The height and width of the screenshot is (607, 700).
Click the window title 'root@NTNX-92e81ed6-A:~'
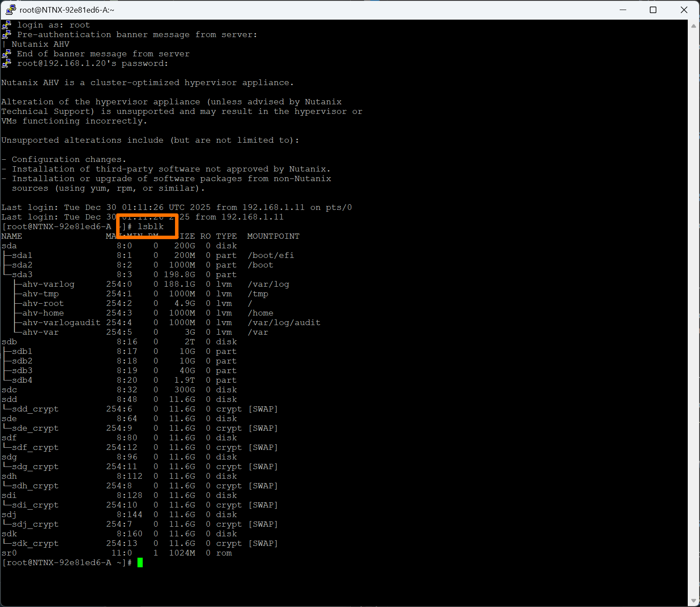pyautogui.click(x=67, y=10)
